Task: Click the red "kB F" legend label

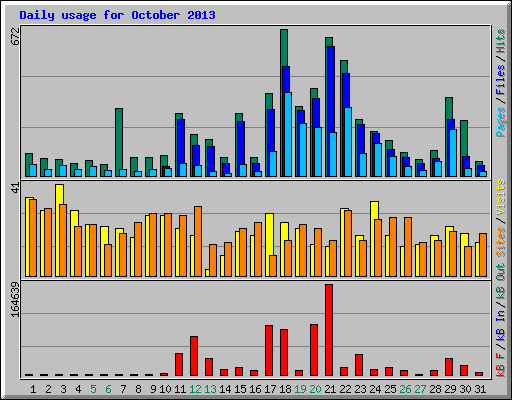Action: 501,365
